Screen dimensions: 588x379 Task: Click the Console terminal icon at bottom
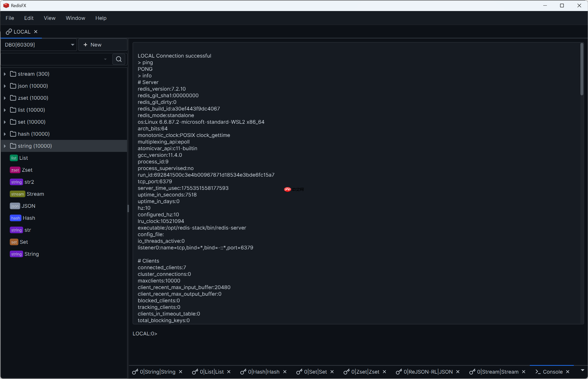(x=538, y=372)
